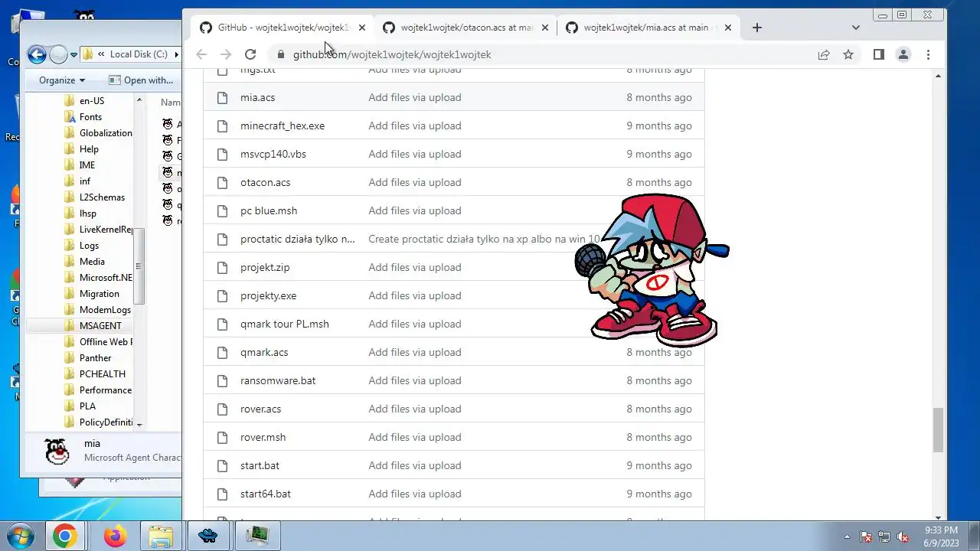Open proctatic działa tylko file link
The height and width of the screenshot is (551, 980).
[x=298, y=239]
